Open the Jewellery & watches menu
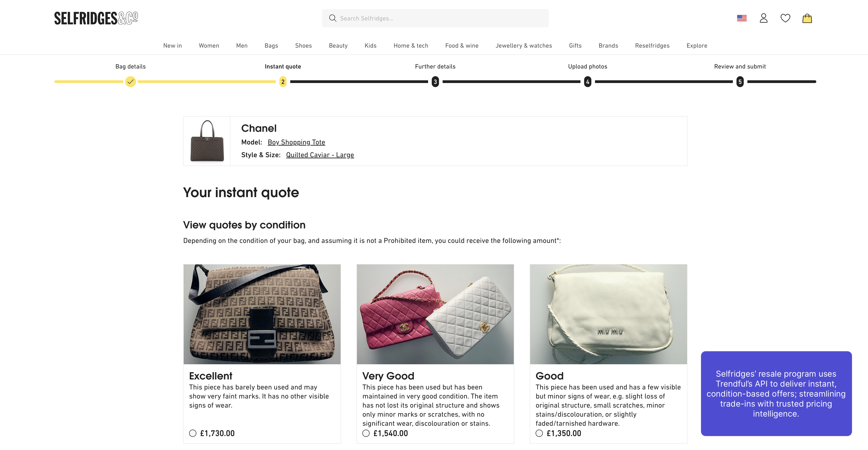The width and height of the screenshot is (868, 450). coord(524,46)
